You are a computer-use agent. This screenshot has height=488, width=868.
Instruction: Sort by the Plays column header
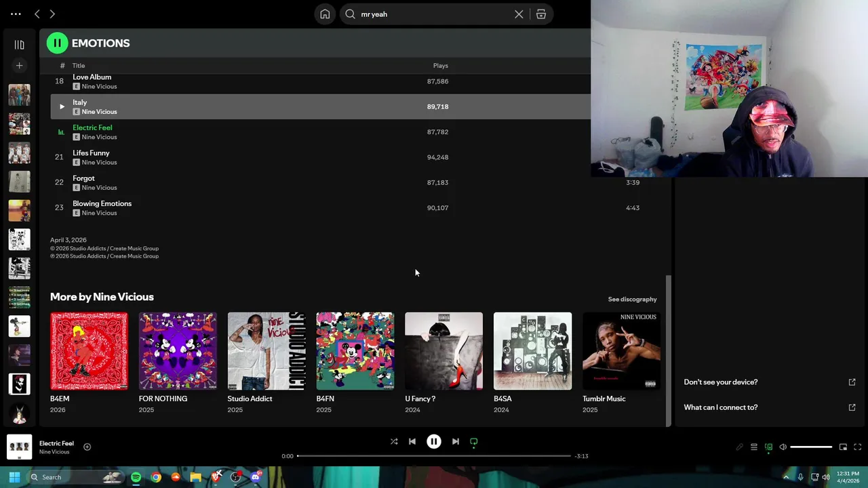[x=441, y=66]
